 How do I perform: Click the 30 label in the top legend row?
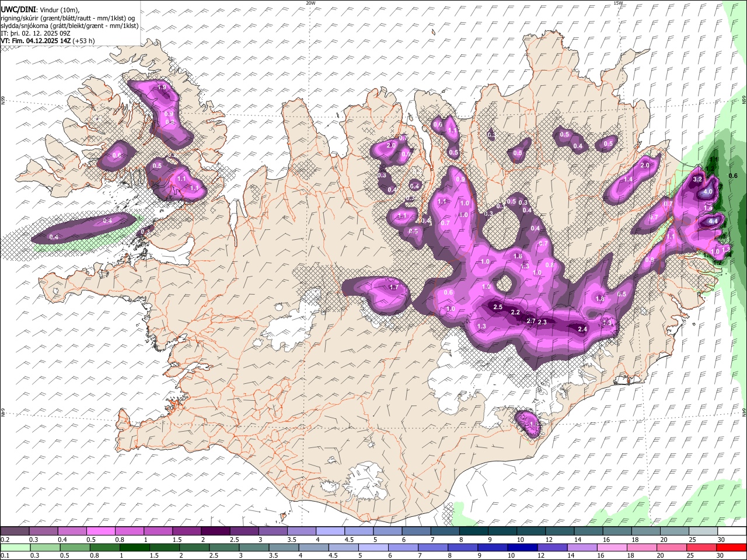[721, 540]
